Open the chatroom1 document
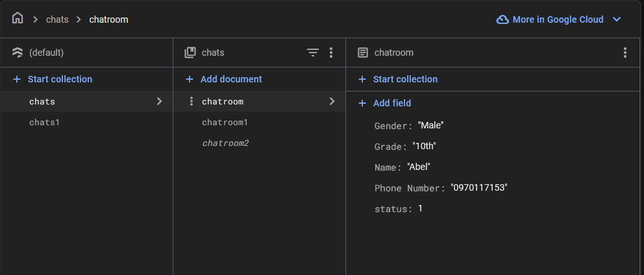The image size is (644, 275). coord(225,122)
